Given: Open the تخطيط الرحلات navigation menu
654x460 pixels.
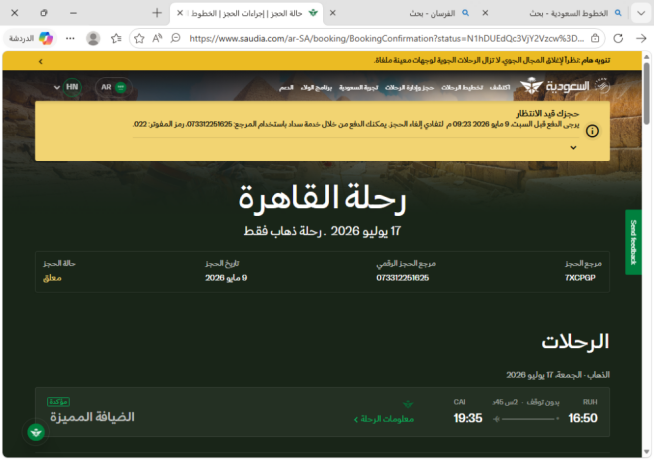Looking at the screenshot, I should [462, 87].
